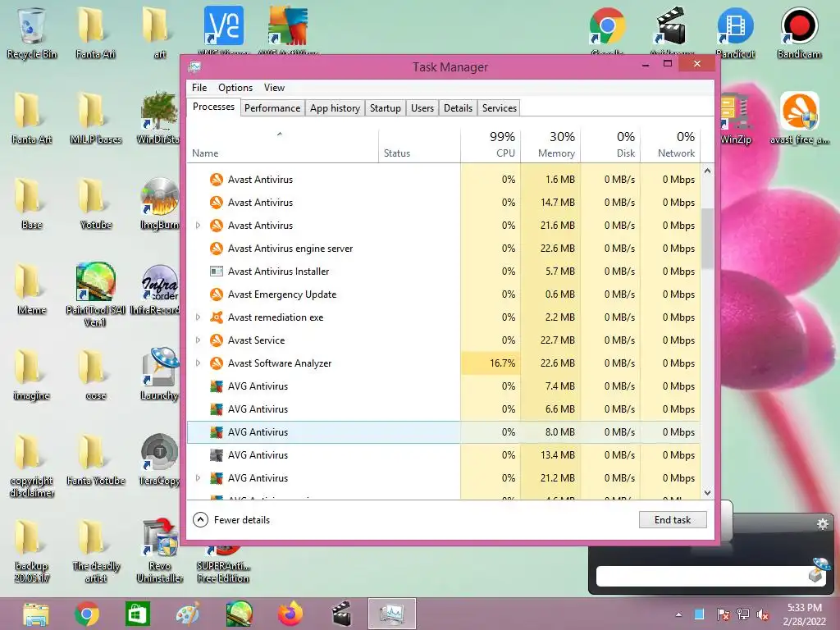The image size is (840, 630).
Task: Click the Action Center flag tray icon
Action: click(723, 614)
